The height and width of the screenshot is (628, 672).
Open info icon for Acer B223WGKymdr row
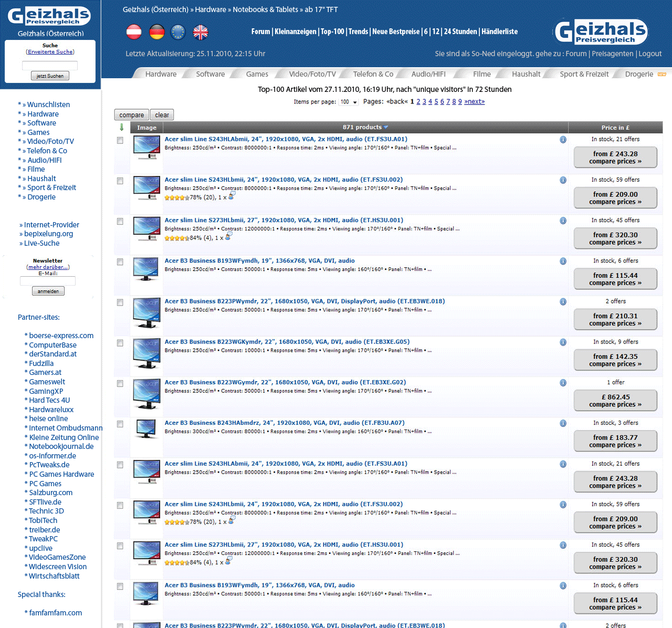click(563, 342)
